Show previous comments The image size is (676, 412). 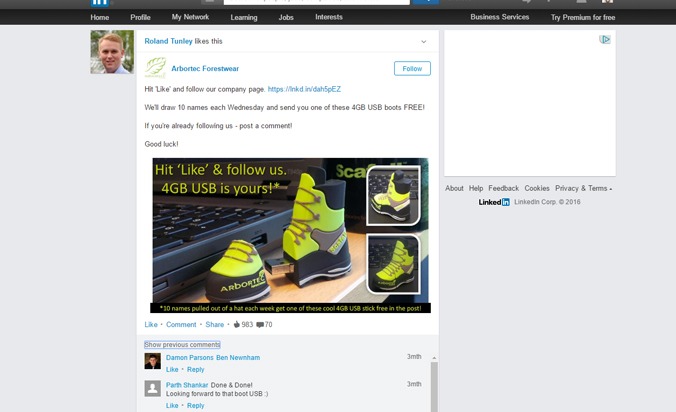click(182, 345)
